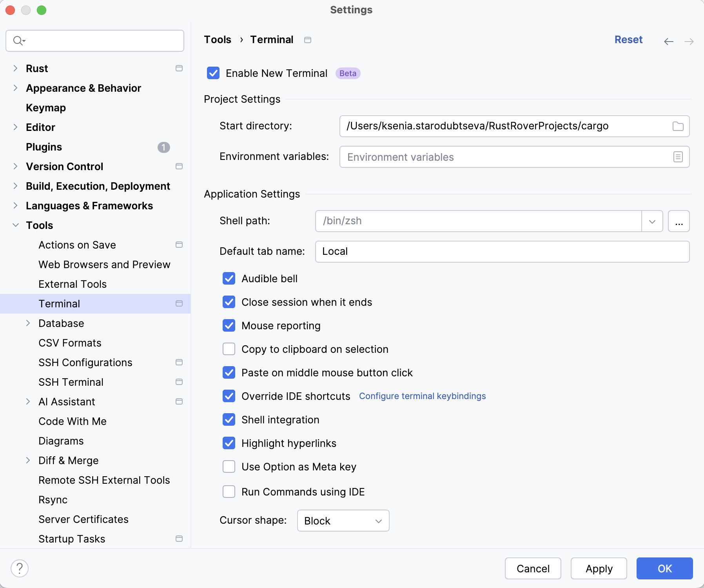Disable the Audible bell option
Screen dimensions: 704x588
(x=229, y=278)
